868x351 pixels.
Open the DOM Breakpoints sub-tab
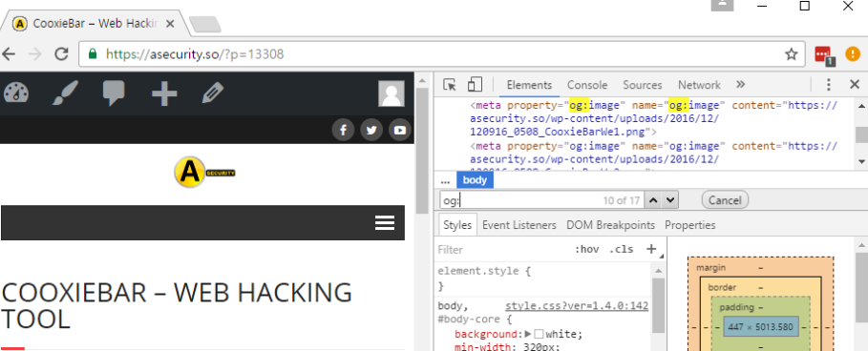click(x=610, y=225)
